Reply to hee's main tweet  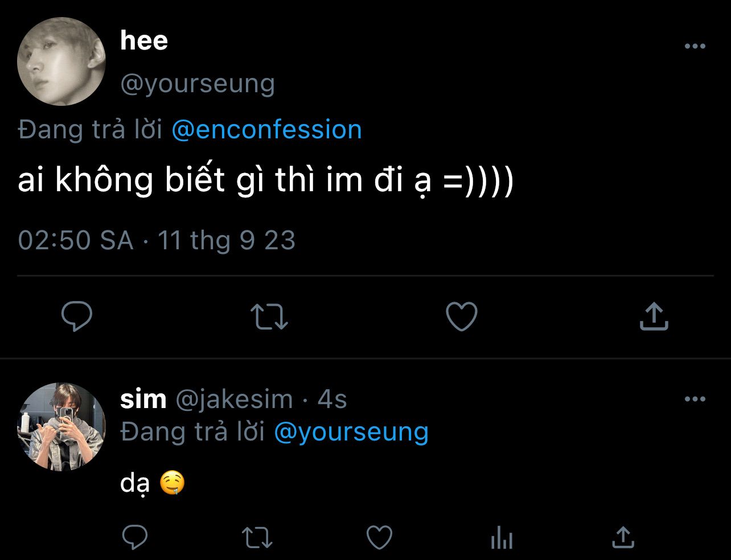[76, 316]
